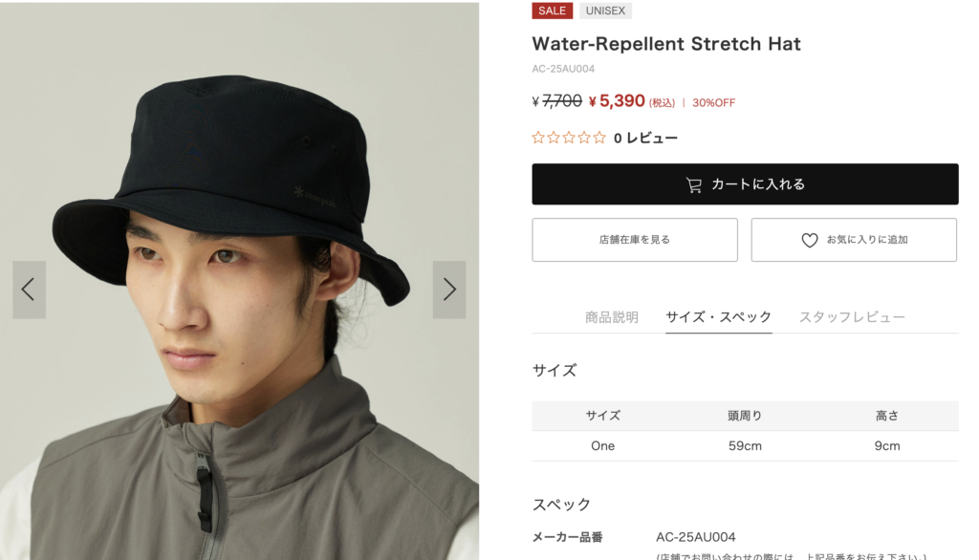
Task: Click the heart favorite icon
Action: pos(809,240)
